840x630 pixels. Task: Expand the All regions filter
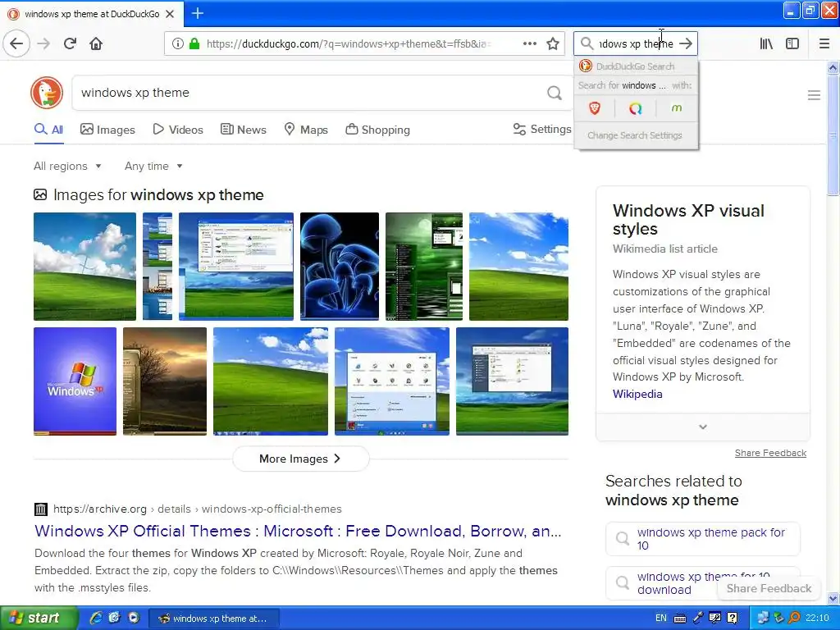(x=67, y=166)
